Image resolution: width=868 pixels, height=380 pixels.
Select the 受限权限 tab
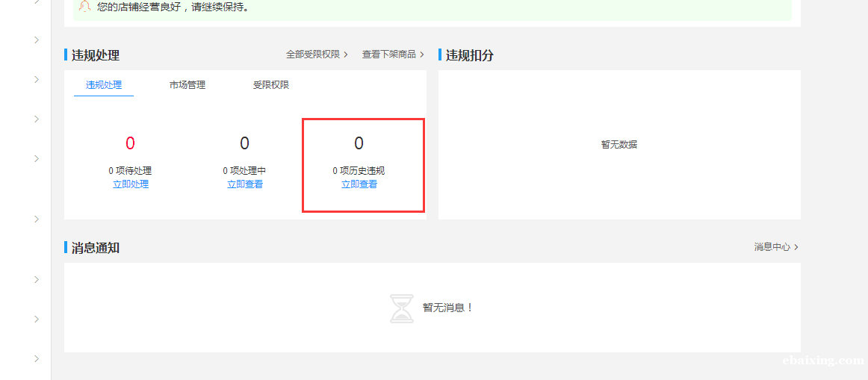click(x=270, y=85)
